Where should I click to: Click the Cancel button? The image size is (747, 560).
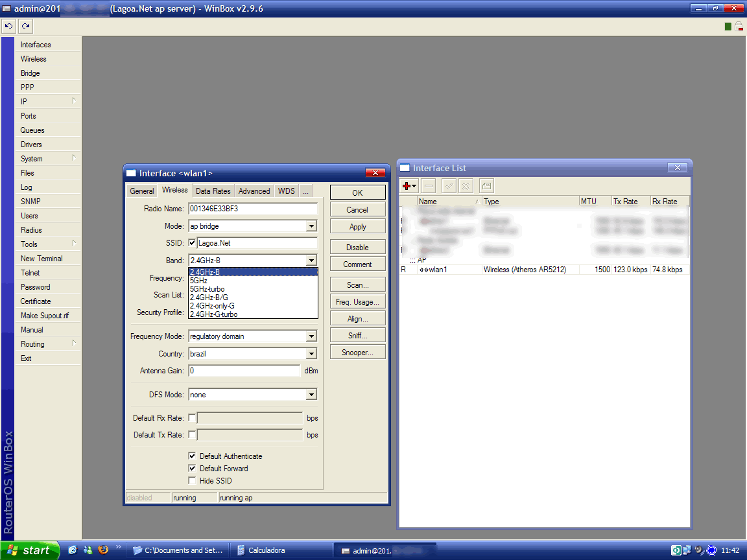tap(357, 210)
